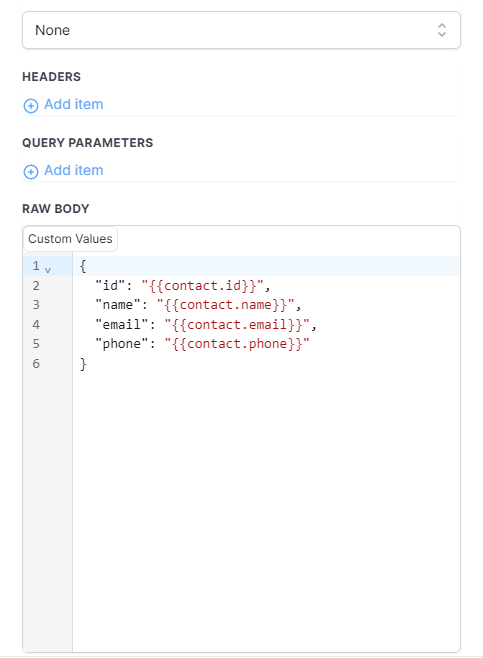Add item to QUERY PARAMETERS section
Viewport: 483px width, 658px height.
(x=63, y=170)
